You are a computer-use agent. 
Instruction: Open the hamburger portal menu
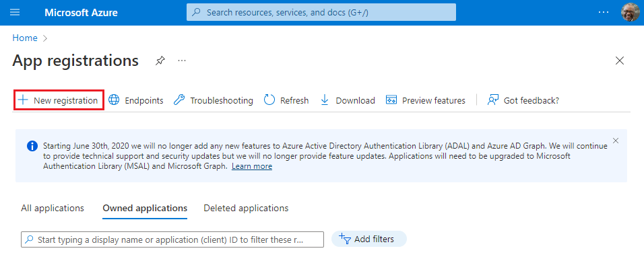(15, 12)
